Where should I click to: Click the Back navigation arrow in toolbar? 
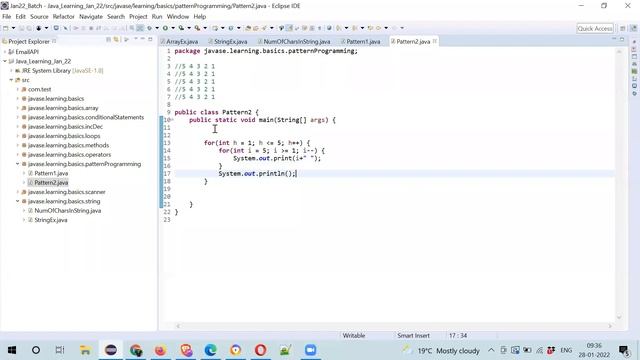click(x=378, y=28)
